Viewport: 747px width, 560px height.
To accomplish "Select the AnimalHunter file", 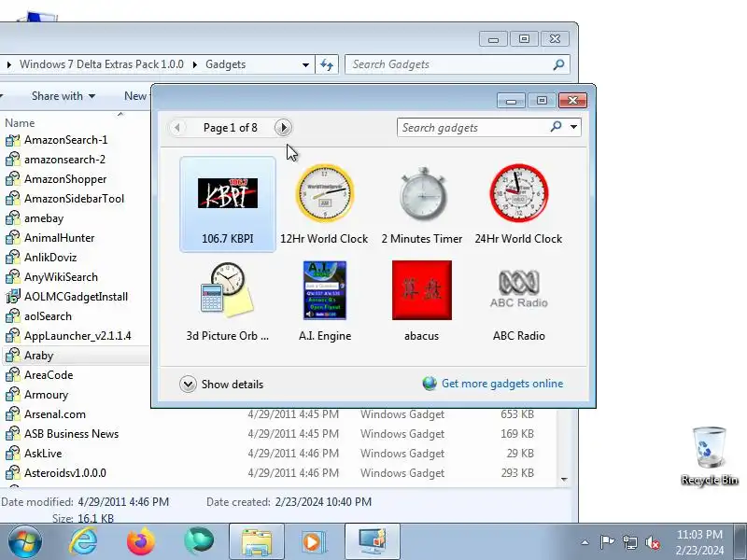I will point(59,238).
